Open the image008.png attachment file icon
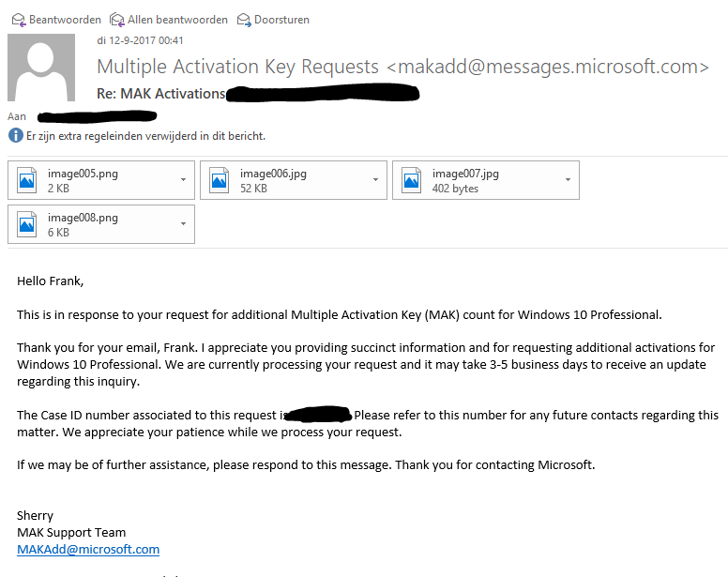Screen dimensions: 728x577 (x=27, y=224)
